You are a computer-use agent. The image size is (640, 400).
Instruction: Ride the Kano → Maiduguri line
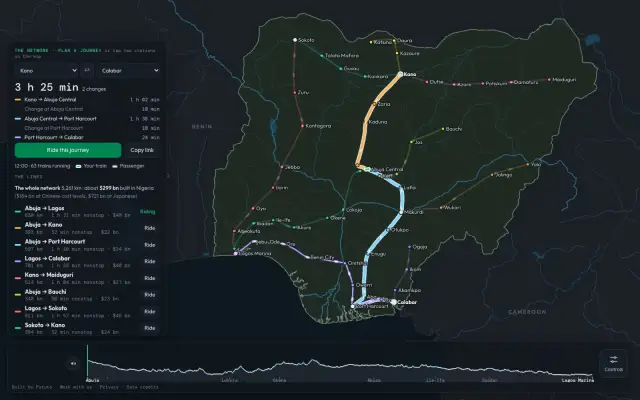(150, 278)
